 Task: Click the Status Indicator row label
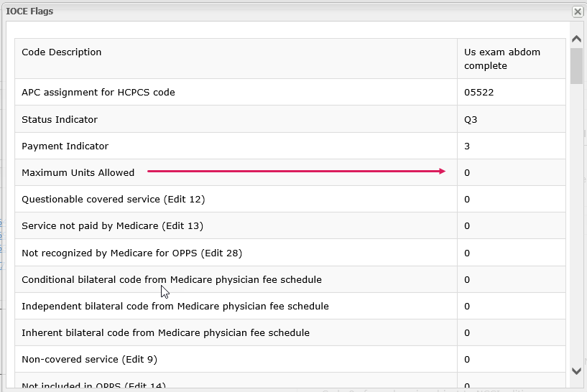tap(60, 119)
